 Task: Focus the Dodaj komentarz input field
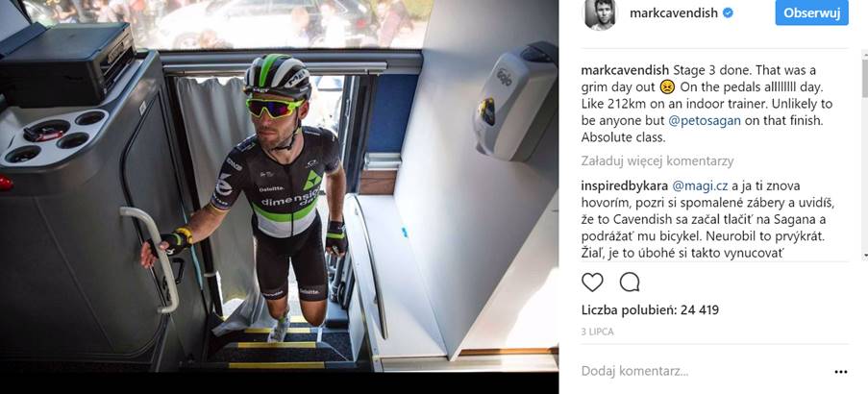click(703, 371)
